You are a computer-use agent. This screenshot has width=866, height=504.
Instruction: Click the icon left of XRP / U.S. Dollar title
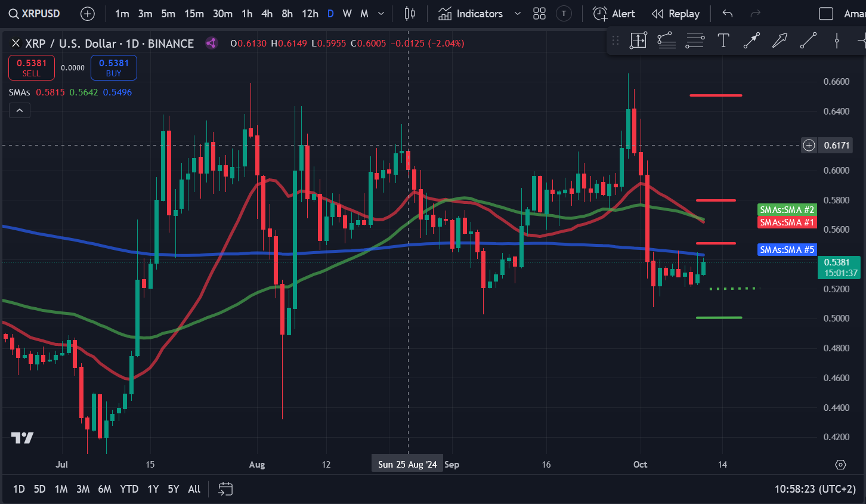pyautogui.click(x=16, y=43)
